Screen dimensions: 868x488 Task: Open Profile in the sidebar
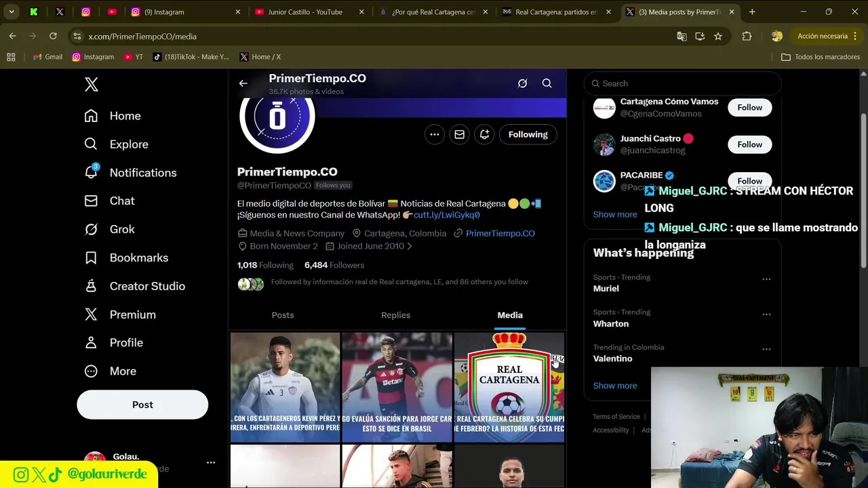(113, 343)
